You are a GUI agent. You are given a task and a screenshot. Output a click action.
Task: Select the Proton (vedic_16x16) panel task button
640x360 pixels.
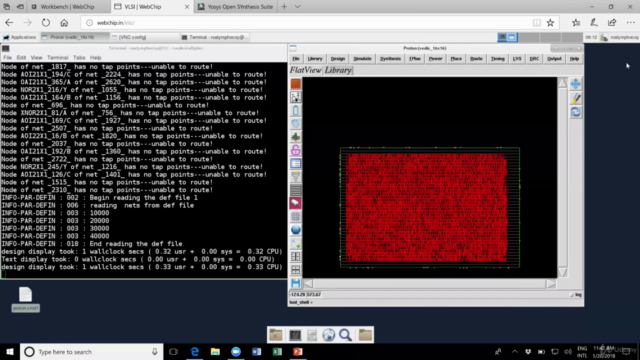[74, 37]
